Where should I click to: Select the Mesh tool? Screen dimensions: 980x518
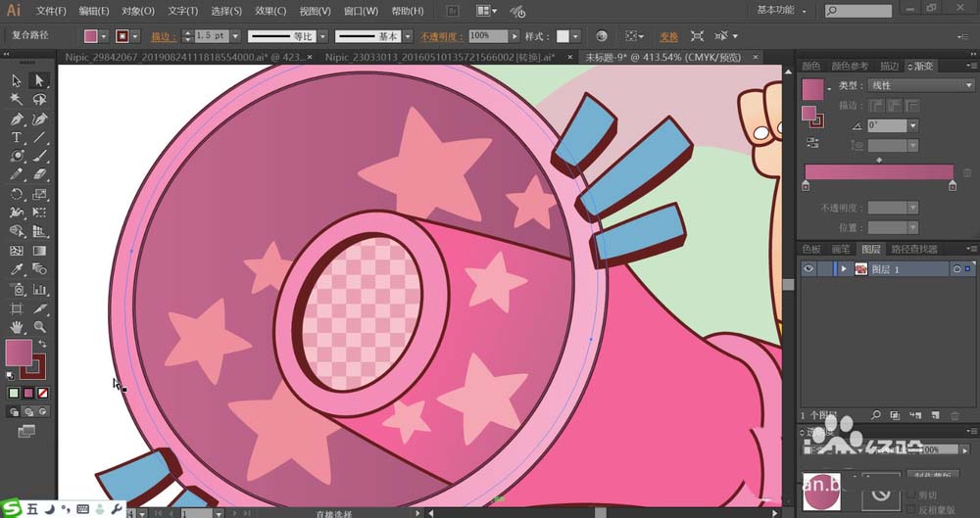[17, 251]
